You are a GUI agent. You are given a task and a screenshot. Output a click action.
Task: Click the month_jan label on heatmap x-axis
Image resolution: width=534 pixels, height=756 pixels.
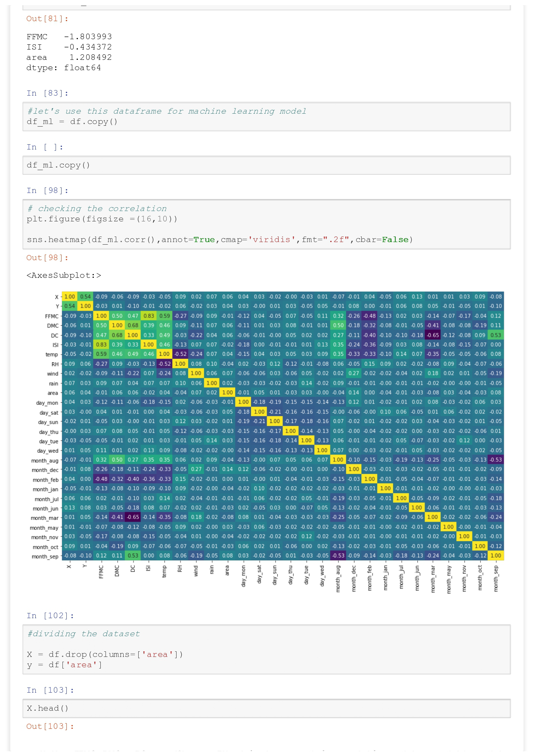click(385, 577)
